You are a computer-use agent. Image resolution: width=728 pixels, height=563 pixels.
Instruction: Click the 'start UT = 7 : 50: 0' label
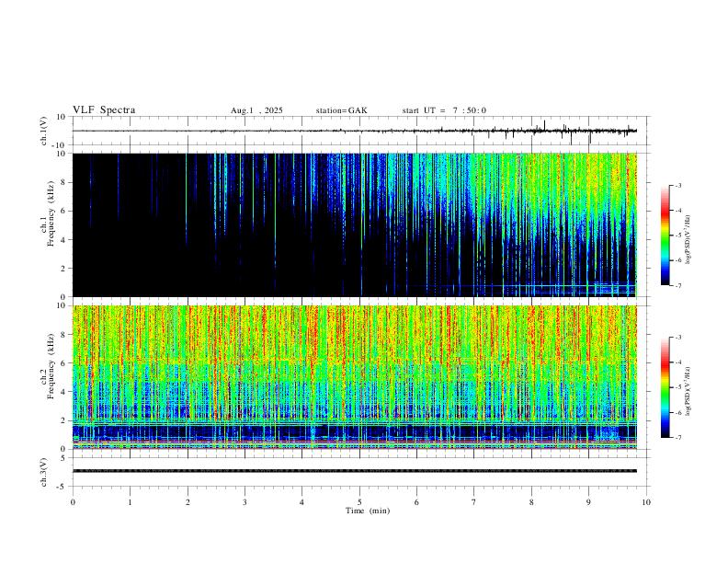[444, 110]
